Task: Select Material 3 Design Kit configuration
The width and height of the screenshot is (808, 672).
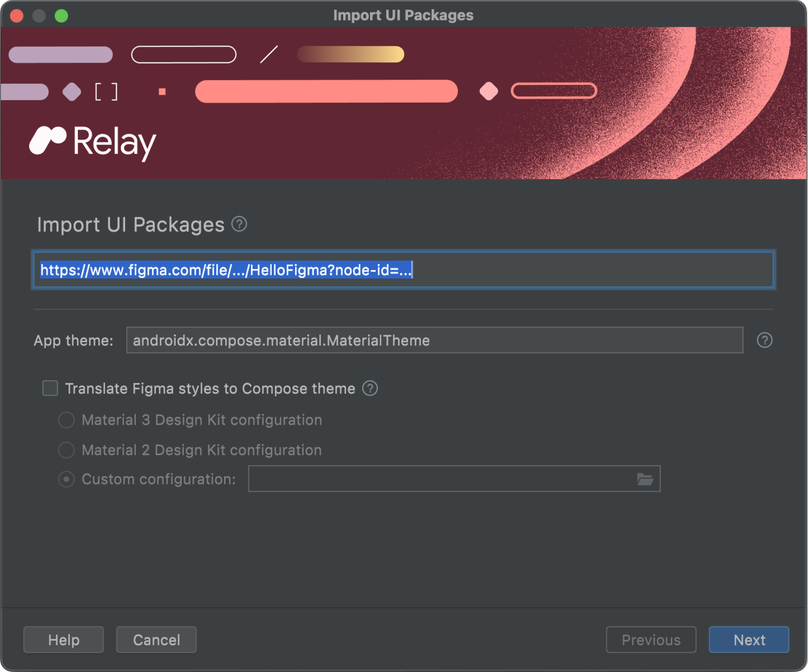Action: pyautogui.click(x=67, y=419)
